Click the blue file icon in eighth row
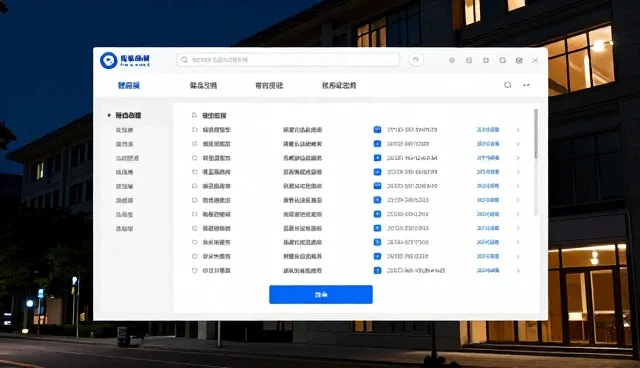Image resolution: width=640 pixels, height=368 pixels. (377, 228)
